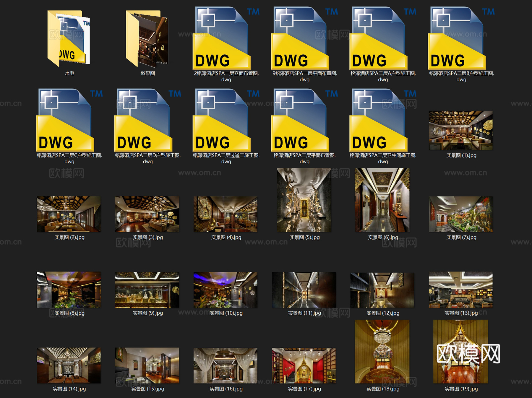
Task: Click the file name "实景图 (6).jpg"
Action: pos(383,238)
